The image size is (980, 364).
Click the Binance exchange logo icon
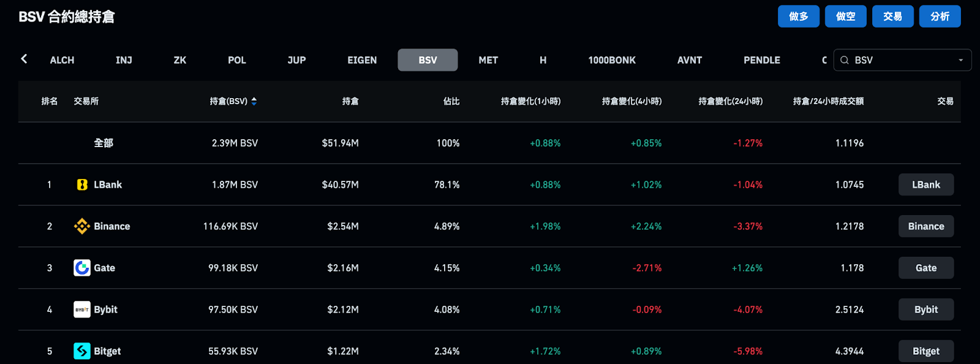[82, 226]
